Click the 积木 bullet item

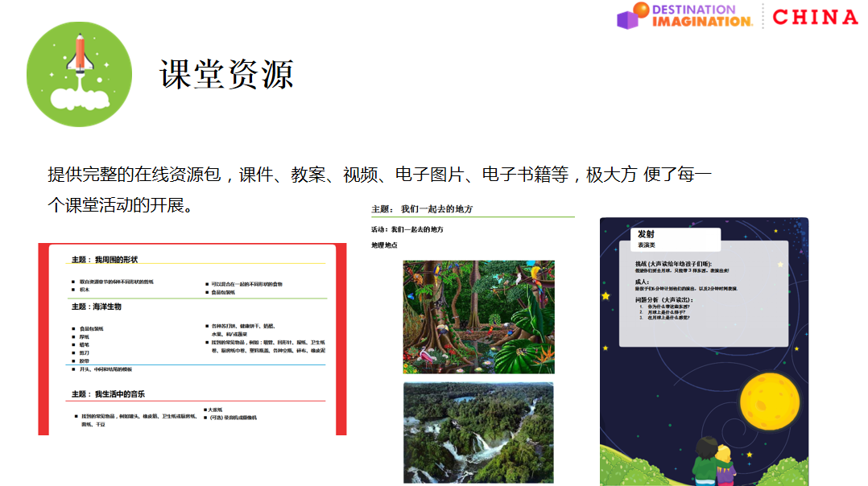pos(84,289)
